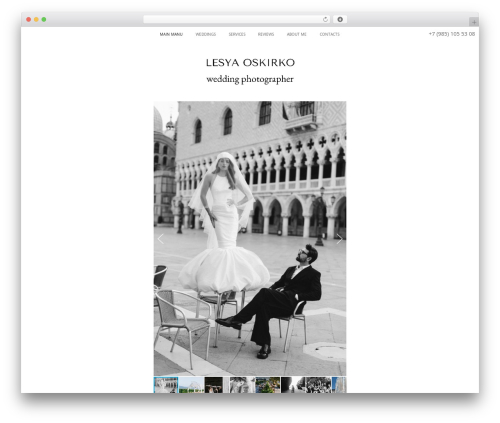Select the colorful green garden thumbnail

click(x=268, y=385)
